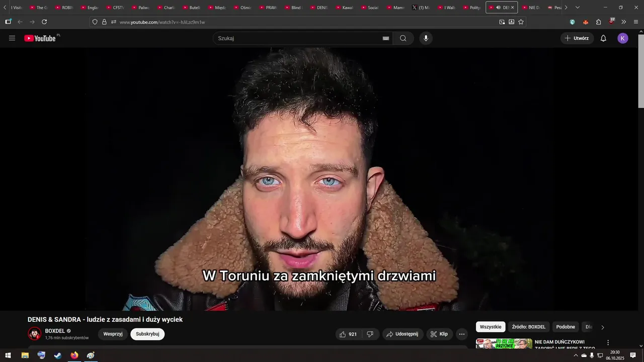
Task: Dislike the video
Action: [370, 334]
